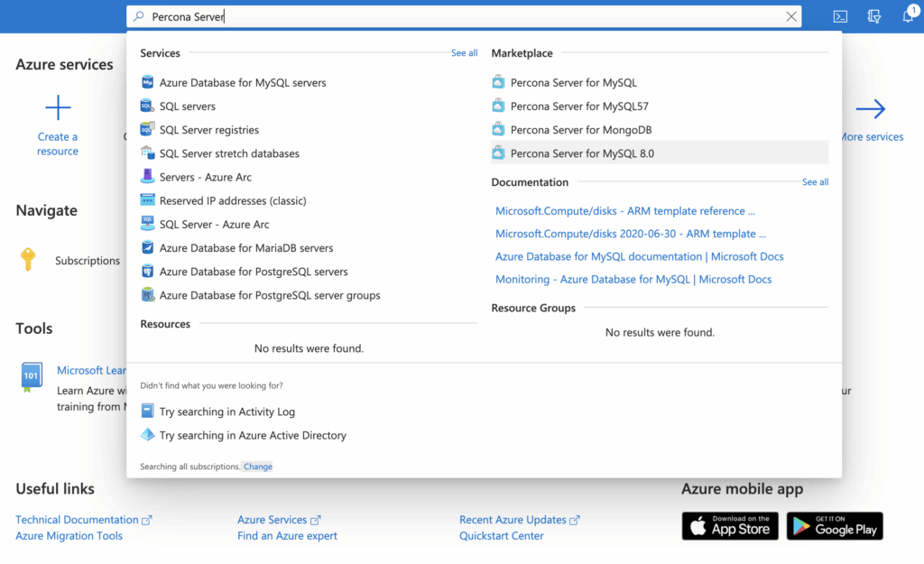Image resolution: width=924 pixels, height=564 pixels.
Task: Click the Create a resource plus icon
Action: (57, 107)
